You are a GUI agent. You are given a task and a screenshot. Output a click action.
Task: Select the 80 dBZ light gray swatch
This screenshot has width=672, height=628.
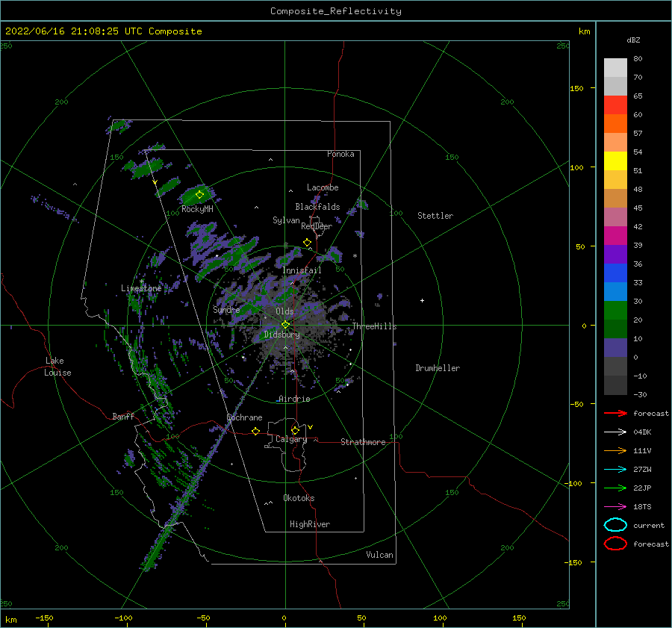pyautogui.click(x=615, y=67)
